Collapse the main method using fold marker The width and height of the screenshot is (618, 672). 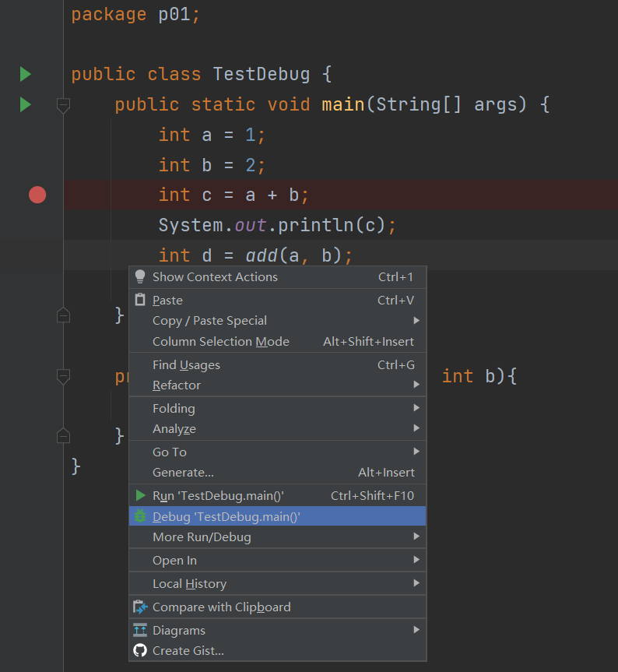64,104
